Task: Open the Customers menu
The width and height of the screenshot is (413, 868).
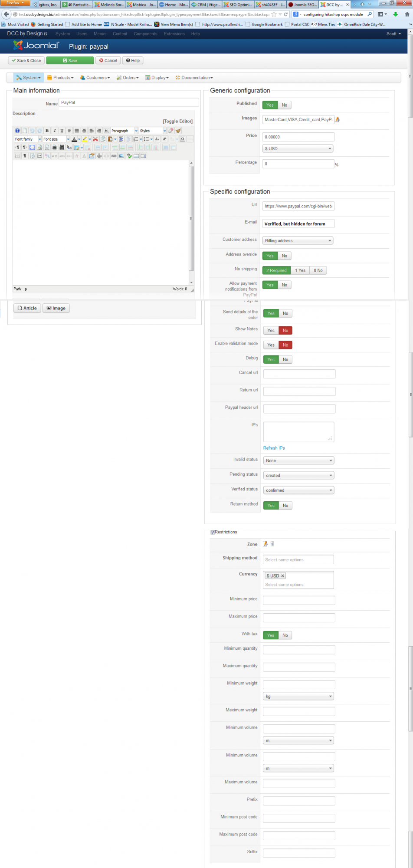Action: pos(95,78)
